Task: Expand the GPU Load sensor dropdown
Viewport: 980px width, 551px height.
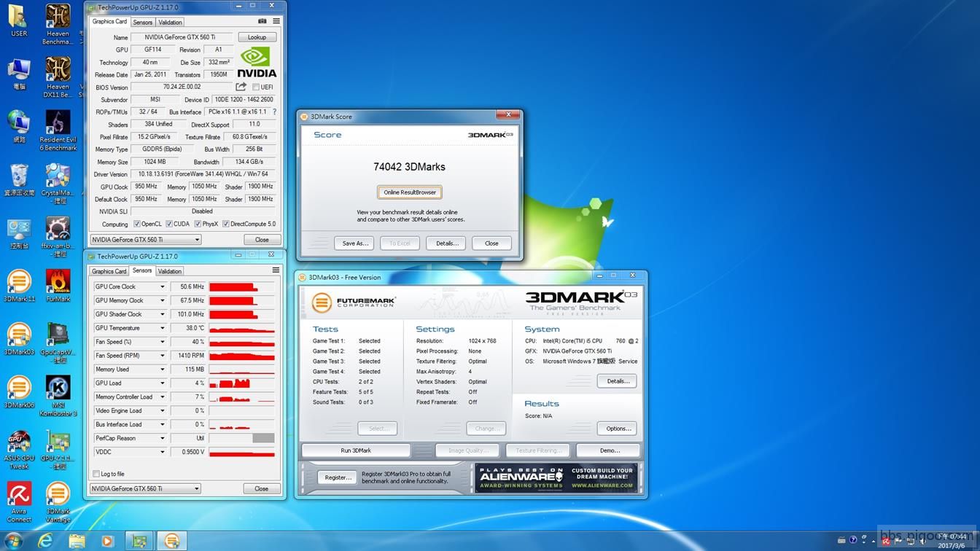Action: coord(162,383)
